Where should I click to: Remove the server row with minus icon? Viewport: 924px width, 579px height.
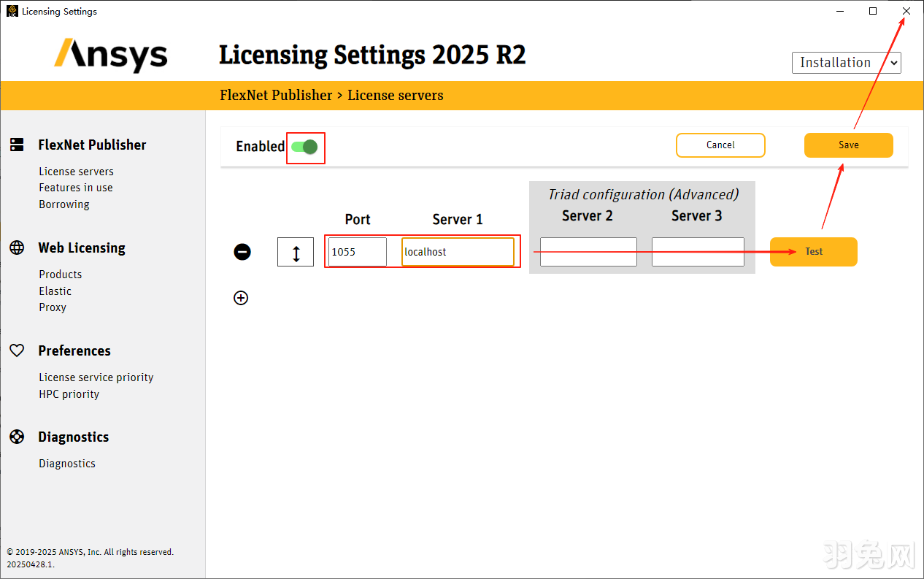click(x=242, y=251)
